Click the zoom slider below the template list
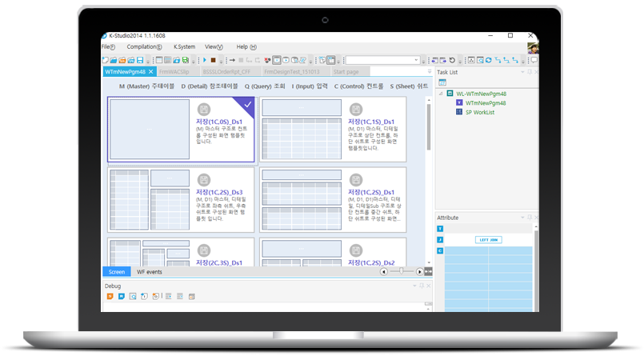This screenshot has height=360, width=644. (402, 272)
